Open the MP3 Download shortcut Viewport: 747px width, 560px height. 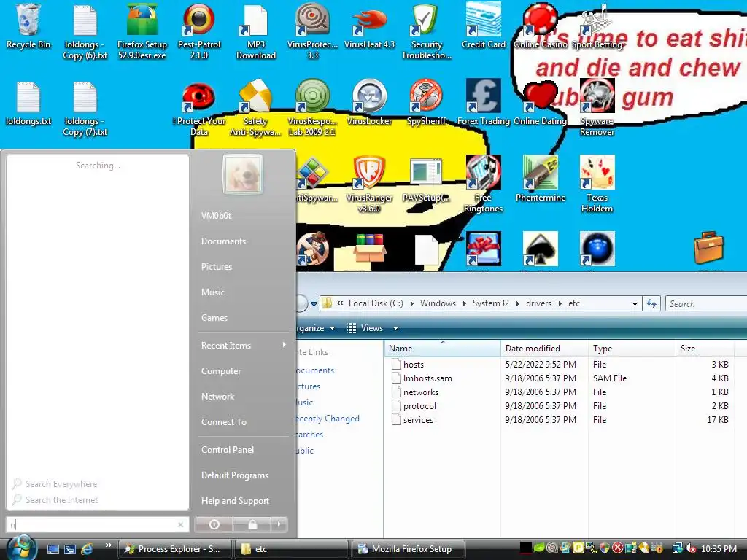(256, 31)
